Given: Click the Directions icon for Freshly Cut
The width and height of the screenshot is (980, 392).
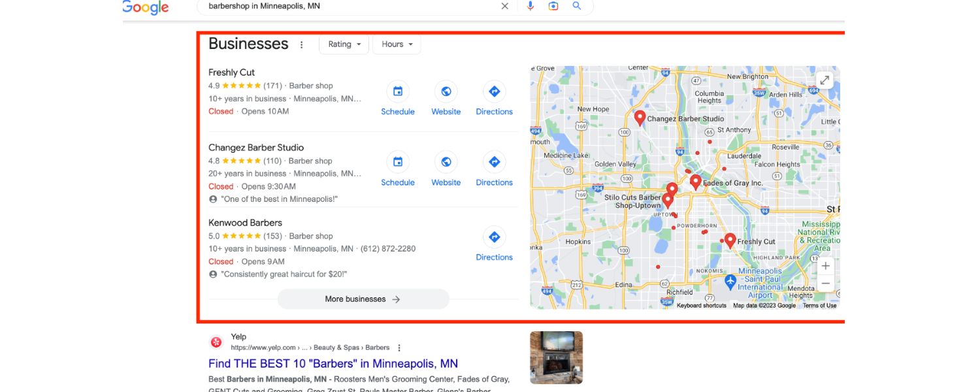Looking at the screenshot, I should coord(494,91).
